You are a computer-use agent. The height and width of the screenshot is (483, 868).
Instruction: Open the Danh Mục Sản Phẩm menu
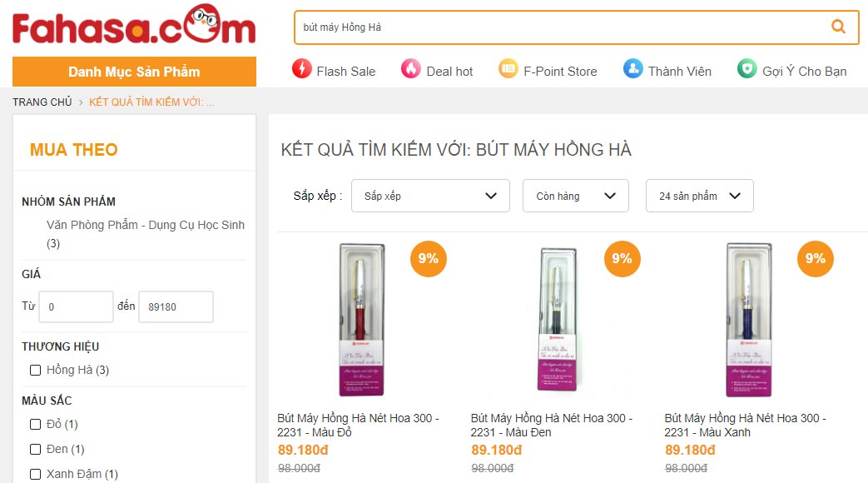pos(133,72)
